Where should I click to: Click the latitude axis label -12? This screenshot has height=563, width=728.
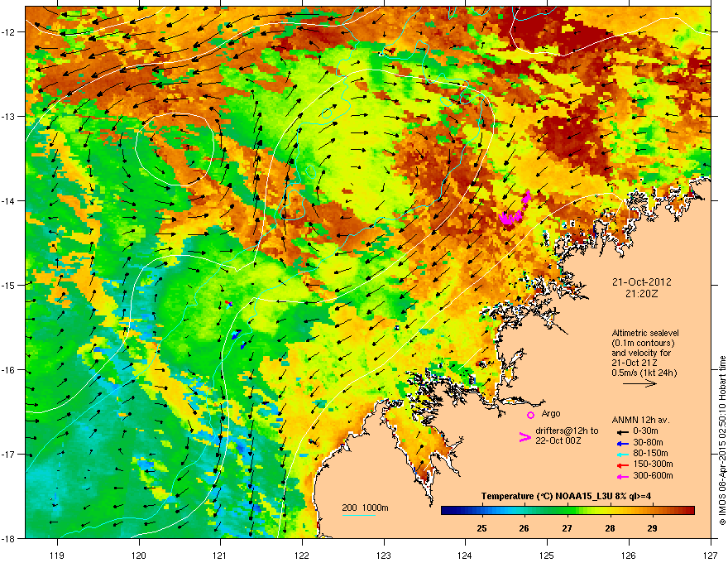tap(9, 32)
